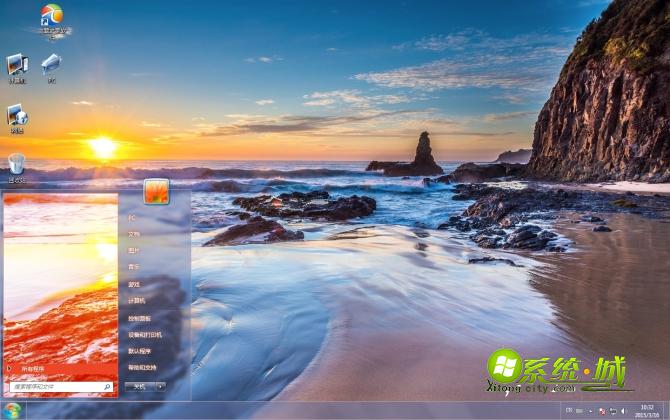This screenshot has width=670, height=420.
Task: Open the Network (网络) desktop icon
Action: coord(16,118)
